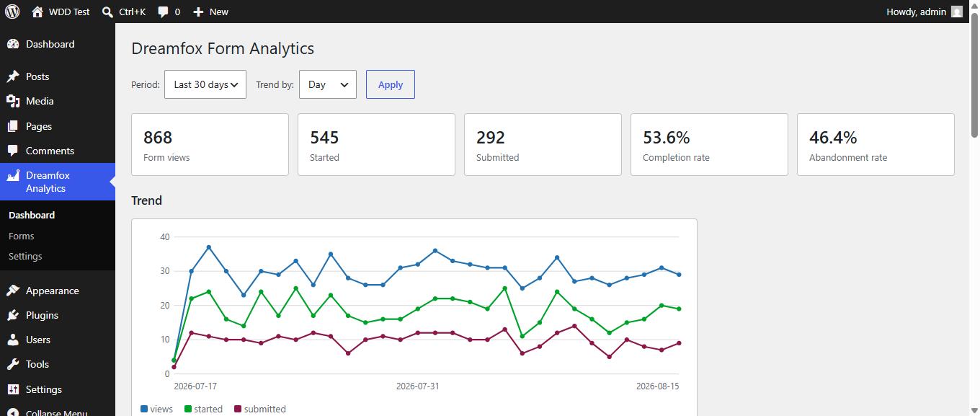Open the Media library icon
Viewport: 980px width, 416px height.
click(13, 101)
